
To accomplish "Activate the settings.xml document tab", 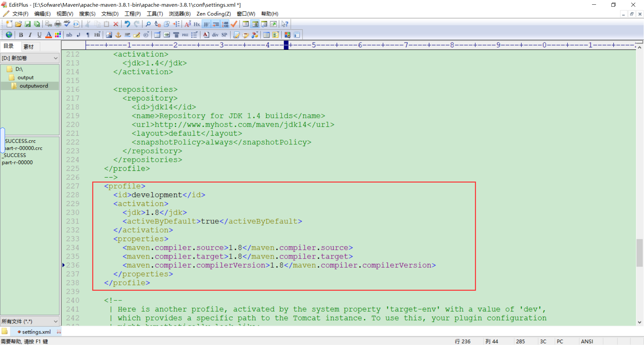I will tap(36, 332).
